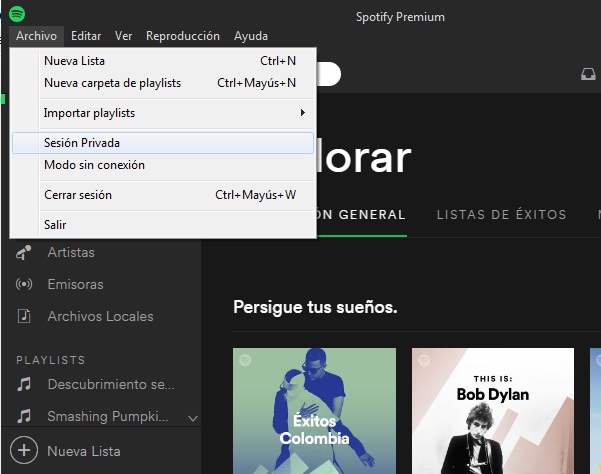Expand the Importar playlists submenu arrow

tap(302, 113)
